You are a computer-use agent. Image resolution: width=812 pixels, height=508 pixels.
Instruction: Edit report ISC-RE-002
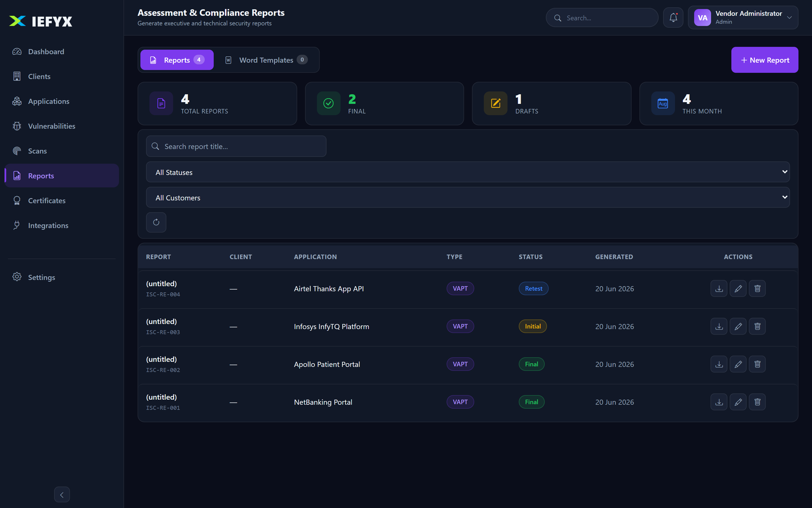tap(738, 364)
